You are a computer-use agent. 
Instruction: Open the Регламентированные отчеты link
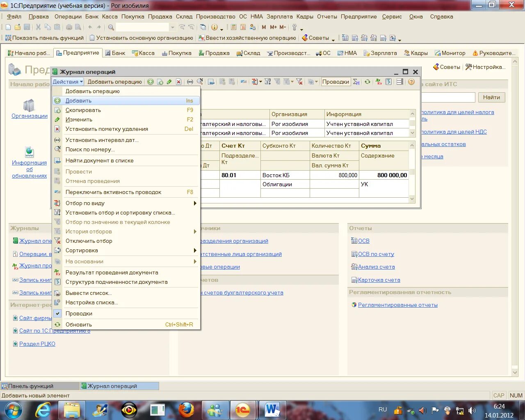[x=398, y=305]
